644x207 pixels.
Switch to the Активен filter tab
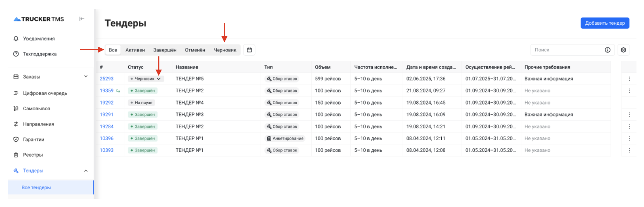(x=135, y=50)
